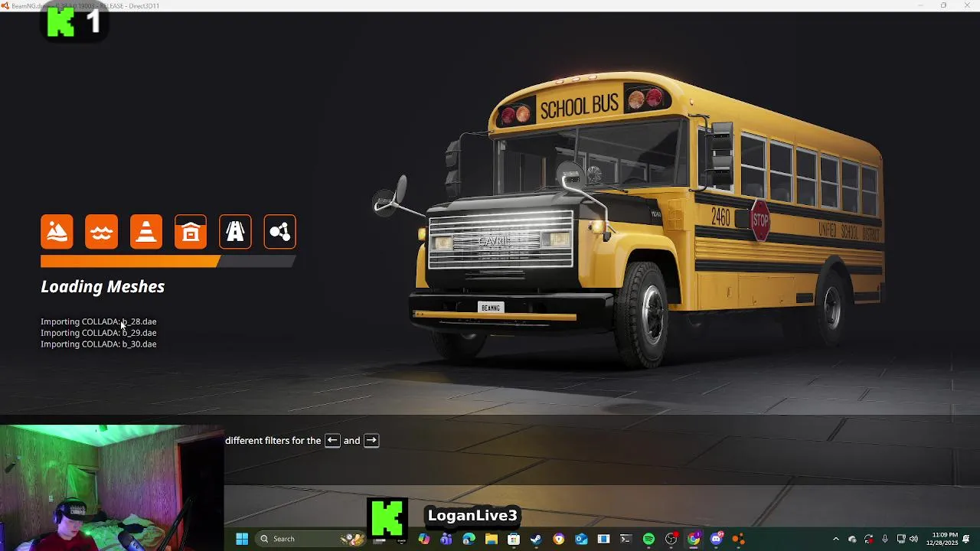Open Microsoft Teams from the taskbar

click(446, 539)
